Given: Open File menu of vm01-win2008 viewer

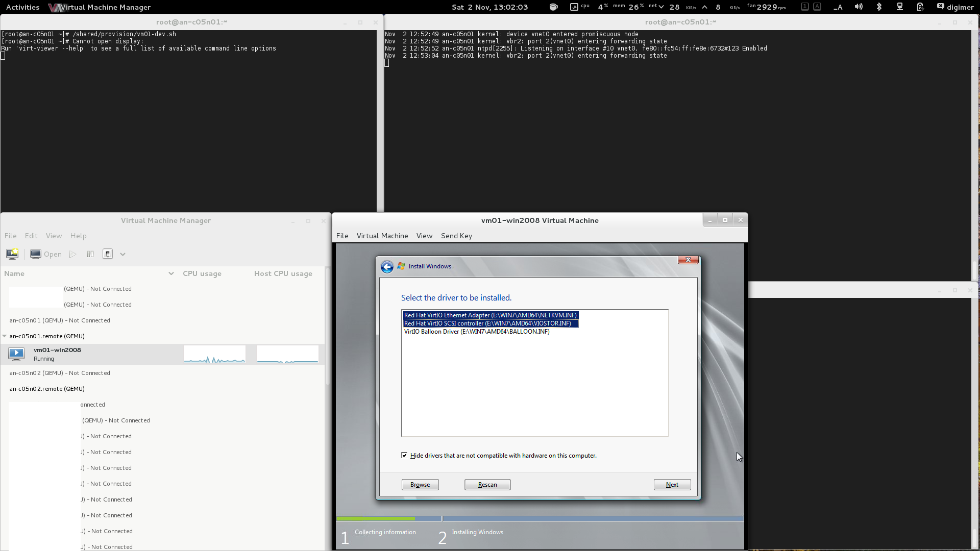Looking at the screenshot, I should tap(342, 236).
